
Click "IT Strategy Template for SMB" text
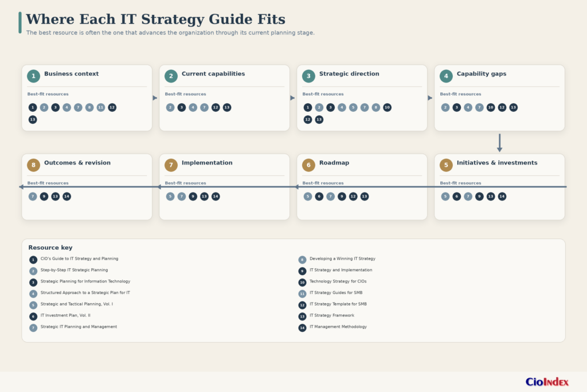(x=338, y=304)
